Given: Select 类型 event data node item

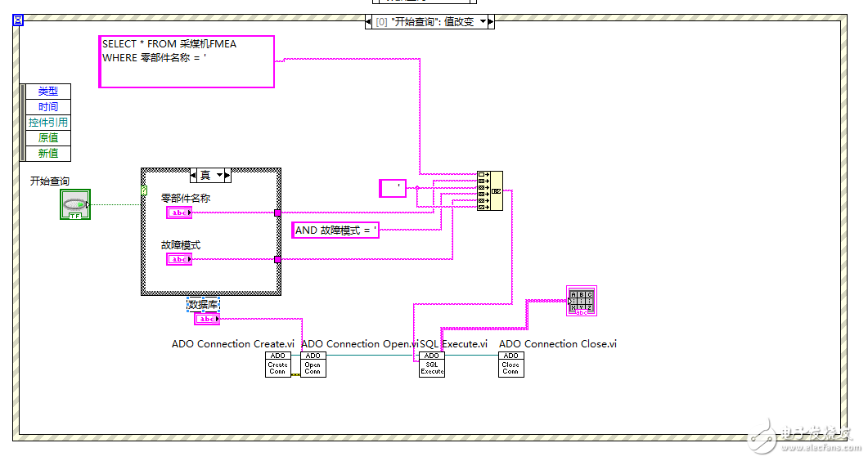Looking at the screenshot, I should pos(48,92).
